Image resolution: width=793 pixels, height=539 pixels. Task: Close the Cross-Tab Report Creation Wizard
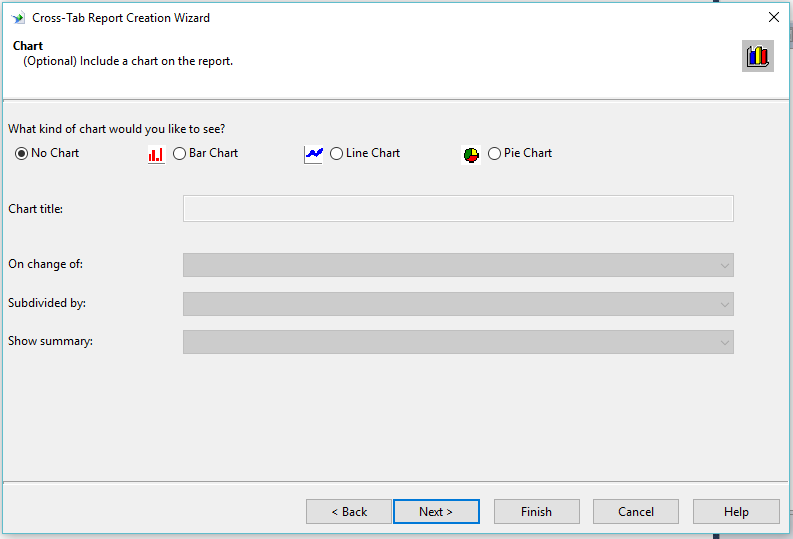point(774,17)
